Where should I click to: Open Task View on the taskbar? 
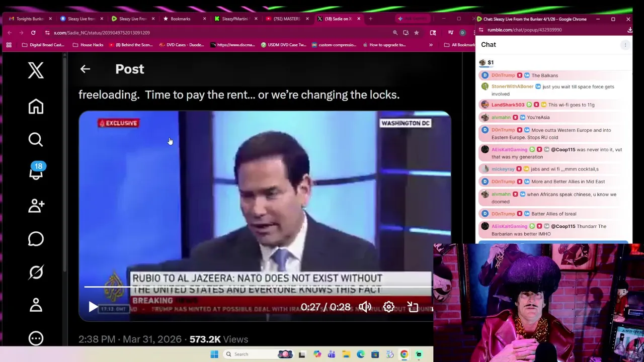pos(302,354)
